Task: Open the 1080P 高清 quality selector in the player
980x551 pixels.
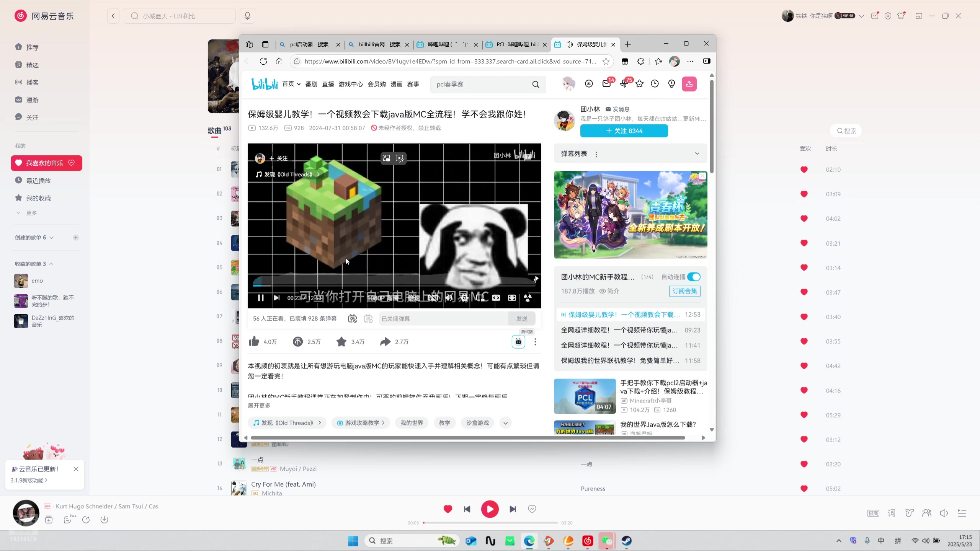Action: (382, 298)
